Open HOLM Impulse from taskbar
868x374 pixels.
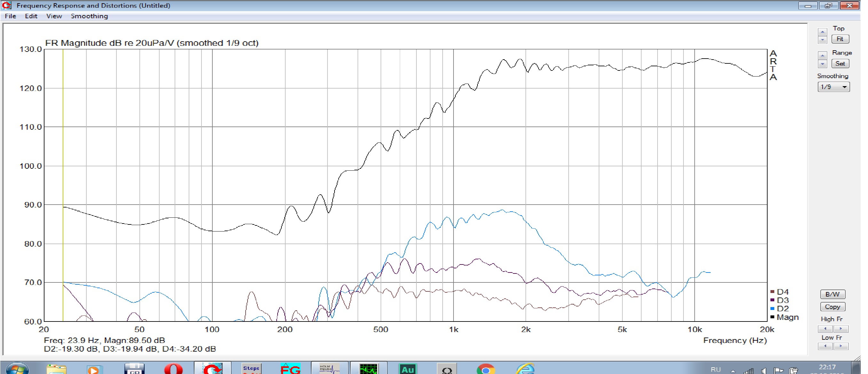coord(329,369)
